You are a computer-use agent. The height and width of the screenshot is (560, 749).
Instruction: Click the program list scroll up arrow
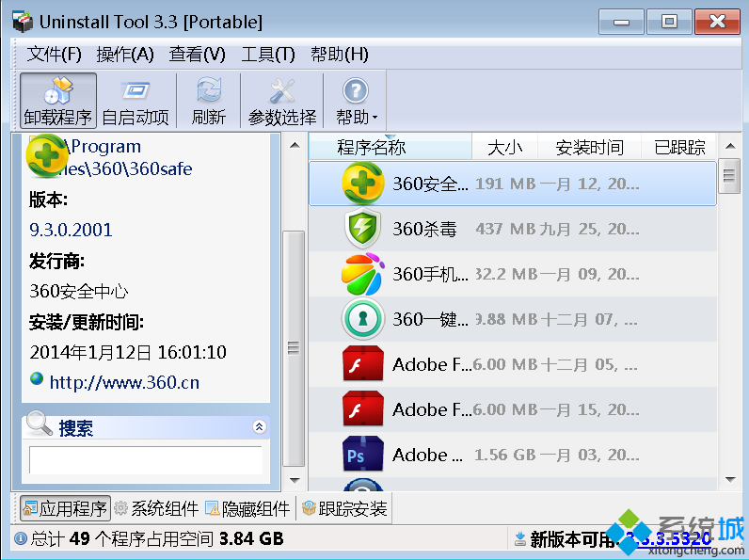(x=730, y=146)
